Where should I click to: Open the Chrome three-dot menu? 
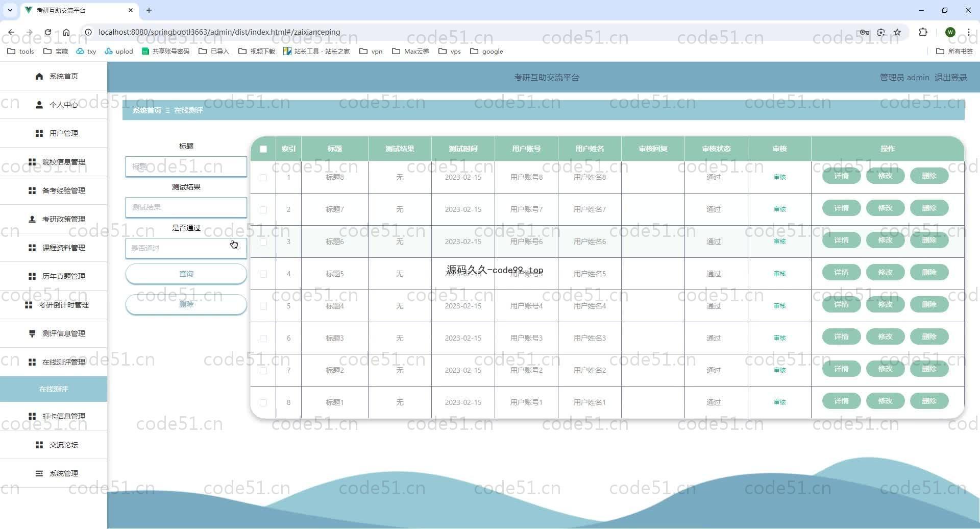point(968,32)
